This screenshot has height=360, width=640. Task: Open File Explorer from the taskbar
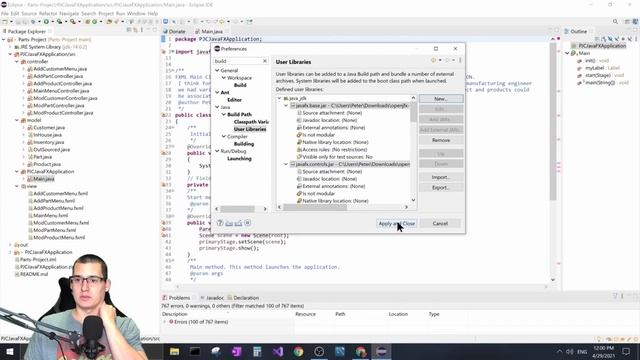coord(174,351)
